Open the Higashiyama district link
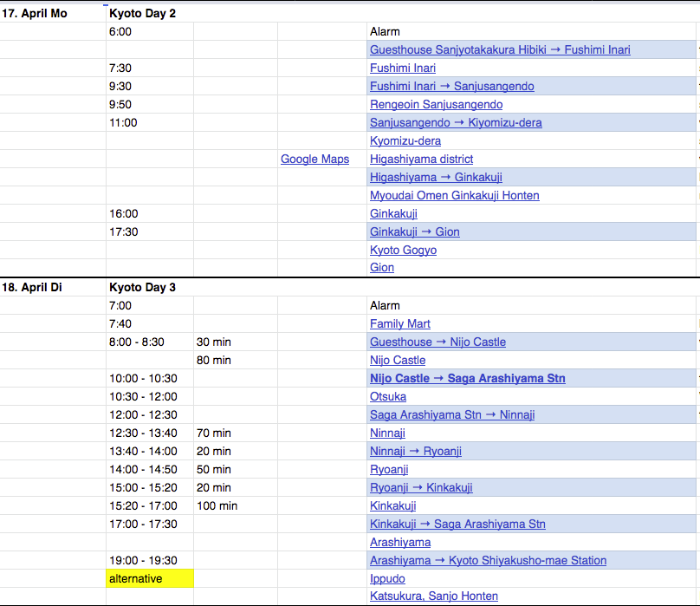This screenshot has width=700, height=606. point(421,159)
